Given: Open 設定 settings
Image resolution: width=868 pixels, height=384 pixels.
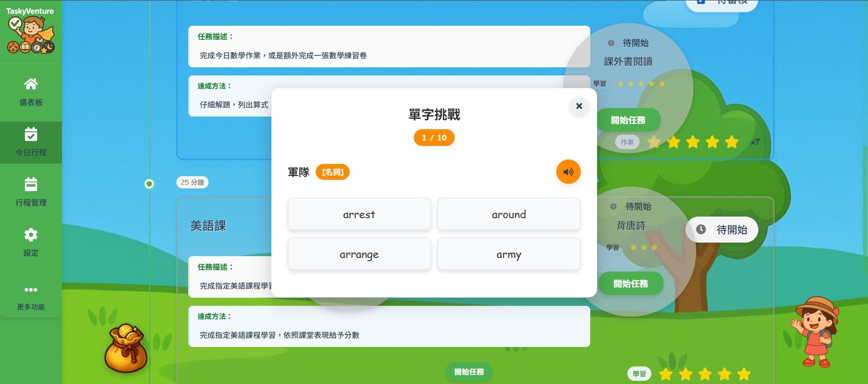Looking at the screenshot, I should point(31,243).
